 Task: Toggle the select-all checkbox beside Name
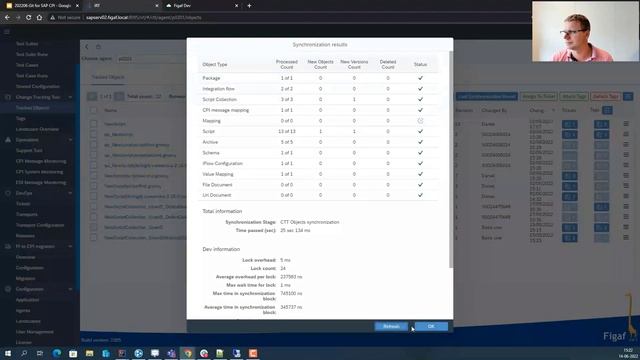[x=93, y=110]
